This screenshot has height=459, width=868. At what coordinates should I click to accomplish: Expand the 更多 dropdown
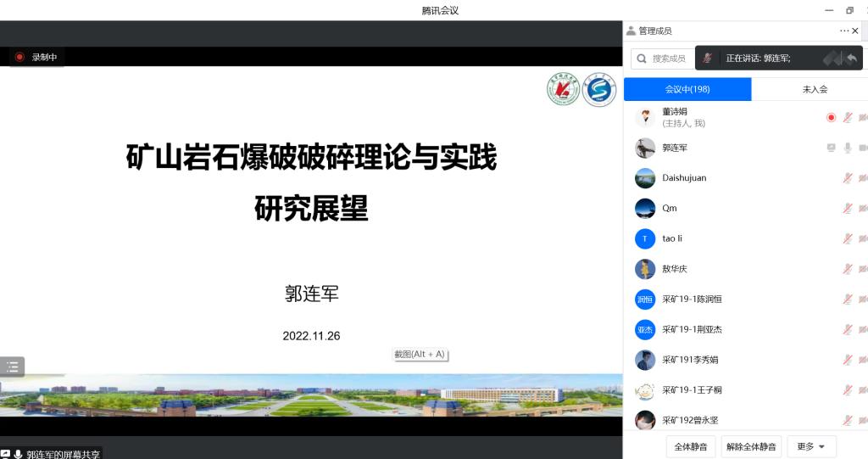coord(811,446)
